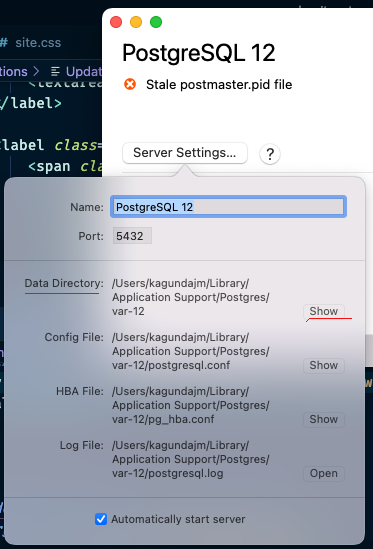This screenshot has width=373, height=549.
Task: Click the Log File path text
Action: pos(191,459)
